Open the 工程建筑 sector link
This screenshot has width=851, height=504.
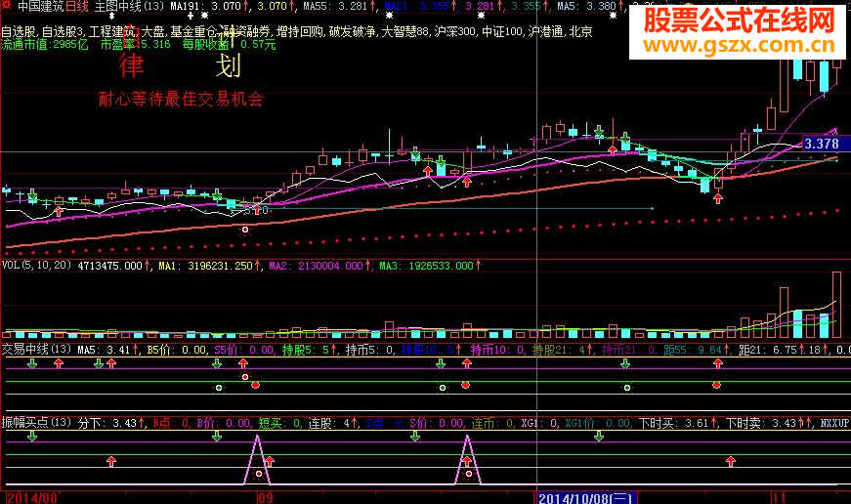coord(112,32)
